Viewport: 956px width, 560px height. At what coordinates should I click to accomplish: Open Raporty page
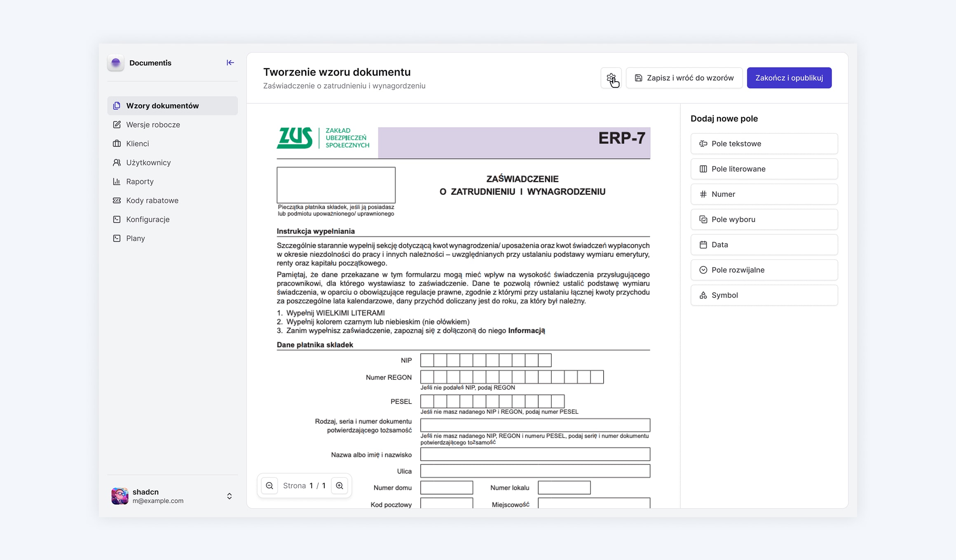click(x=173, y=182)
